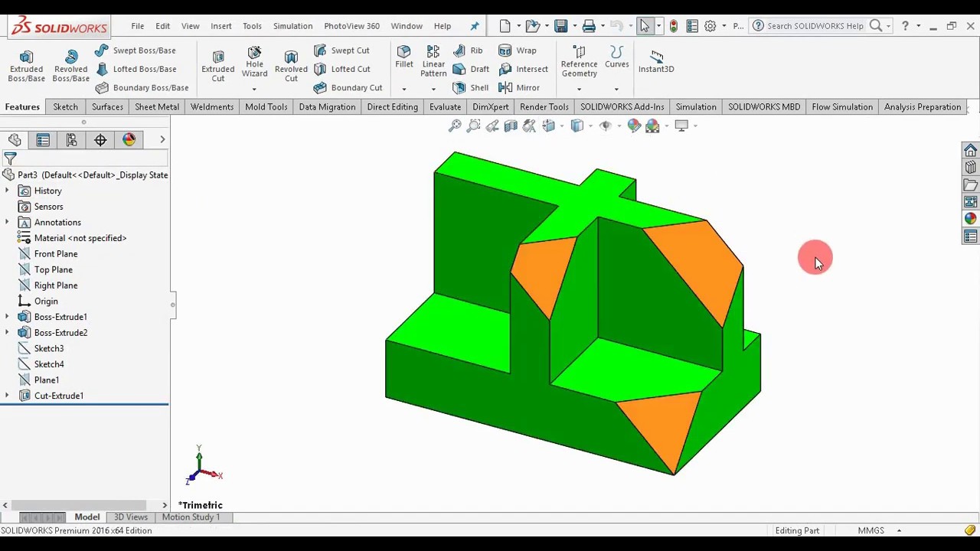
Task: Open the Curves dropdown arrow
Action: 616,89
